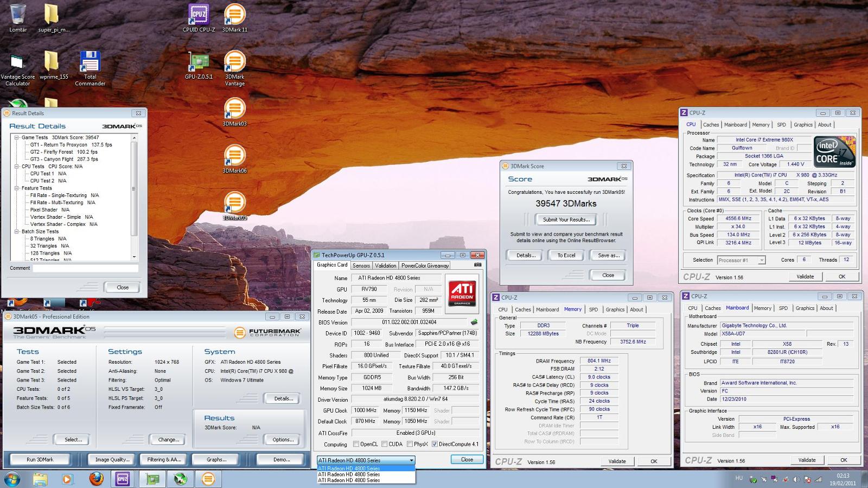Click the GPU-Z screenshot camera icon
Screen dimensions: 868x488
pyautogui.click(x=477, y=265)
